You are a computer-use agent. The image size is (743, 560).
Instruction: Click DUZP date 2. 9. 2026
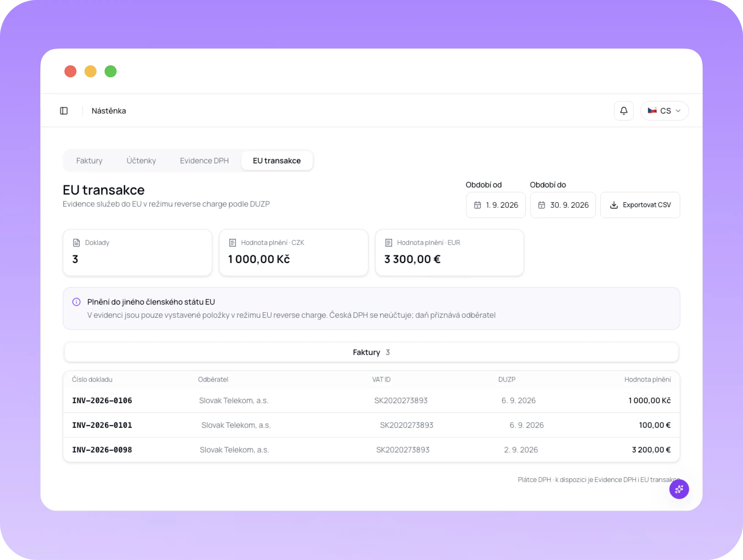click(521, 450)
